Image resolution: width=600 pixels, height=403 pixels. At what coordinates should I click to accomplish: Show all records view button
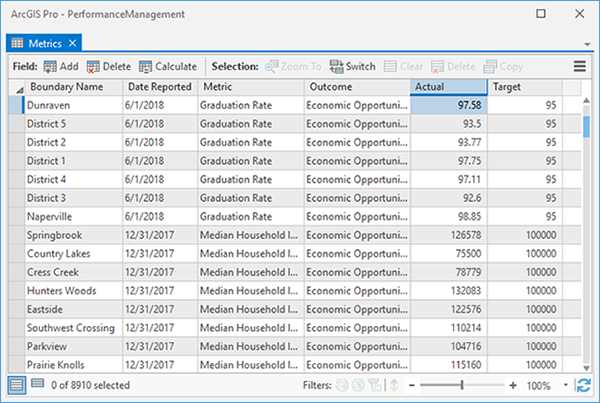pyautogui.click(x=16, y=385)
